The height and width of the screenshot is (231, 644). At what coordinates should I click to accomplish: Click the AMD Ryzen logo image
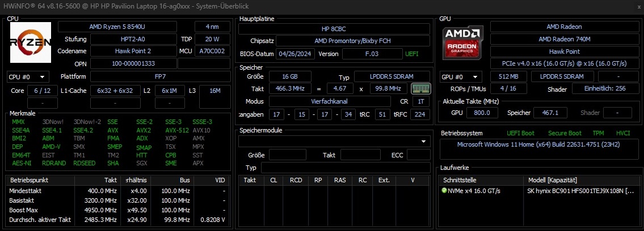[31, 42]
